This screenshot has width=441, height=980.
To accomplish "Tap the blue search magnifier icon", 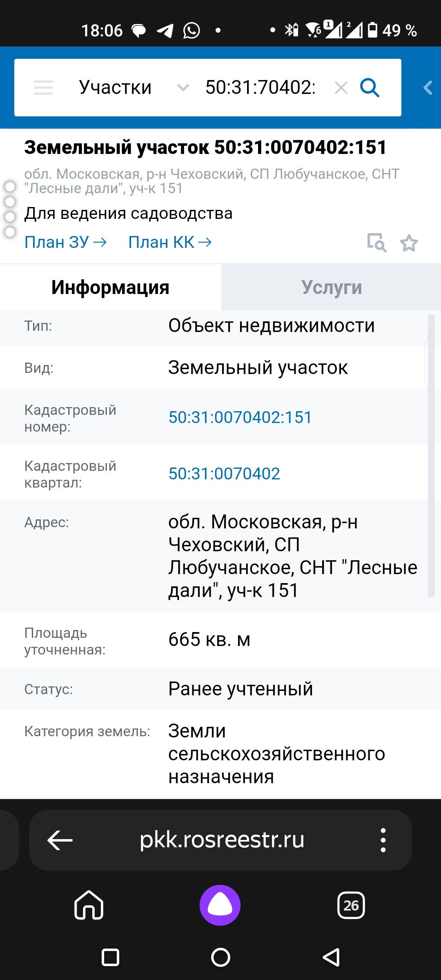I will click(x=370, y=88).
